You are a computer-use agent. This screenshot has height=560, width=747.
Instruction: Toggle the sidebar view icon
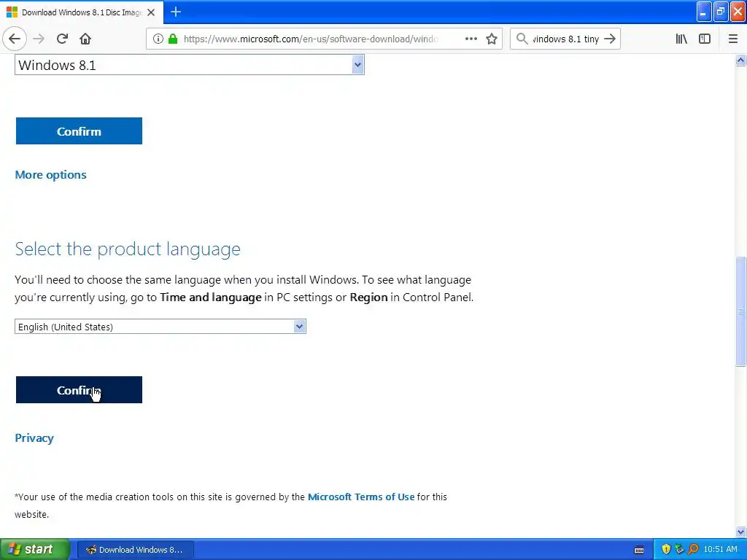coord(705,39)
